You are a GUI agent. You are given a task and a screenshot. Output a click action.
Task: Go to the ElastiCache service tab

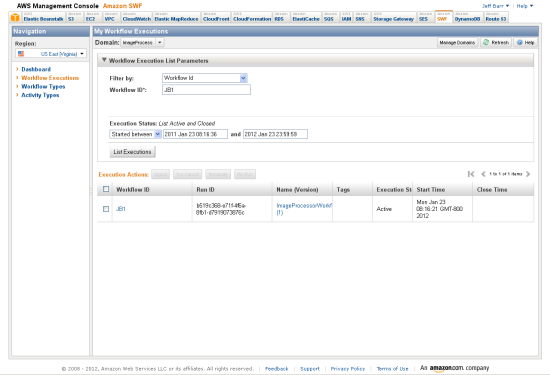click(x=306, y=17)
